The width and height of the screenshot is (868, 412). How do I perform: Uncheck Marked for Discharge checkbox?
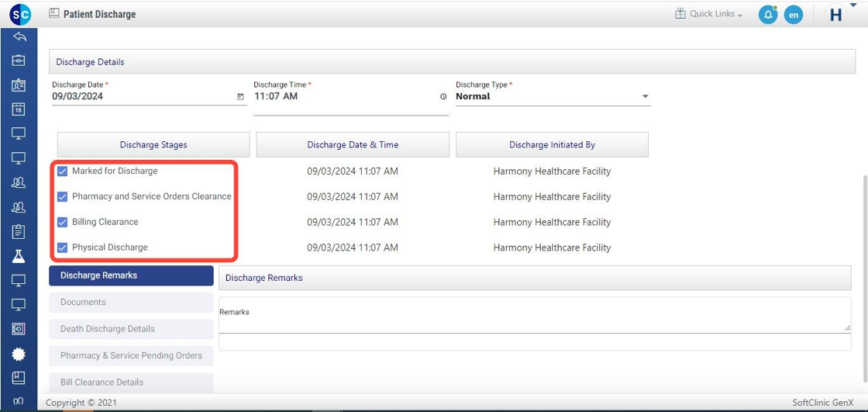[63, 171]
